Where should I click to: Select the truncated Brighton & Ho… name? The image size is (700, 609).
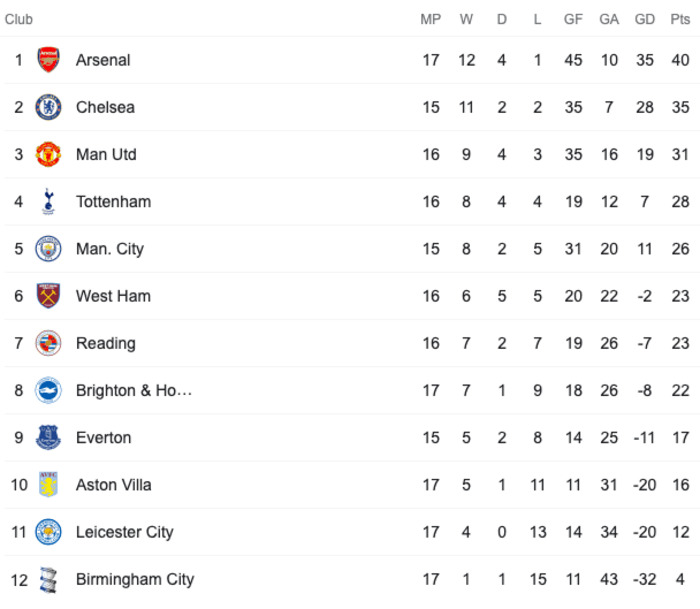point(134,390)
